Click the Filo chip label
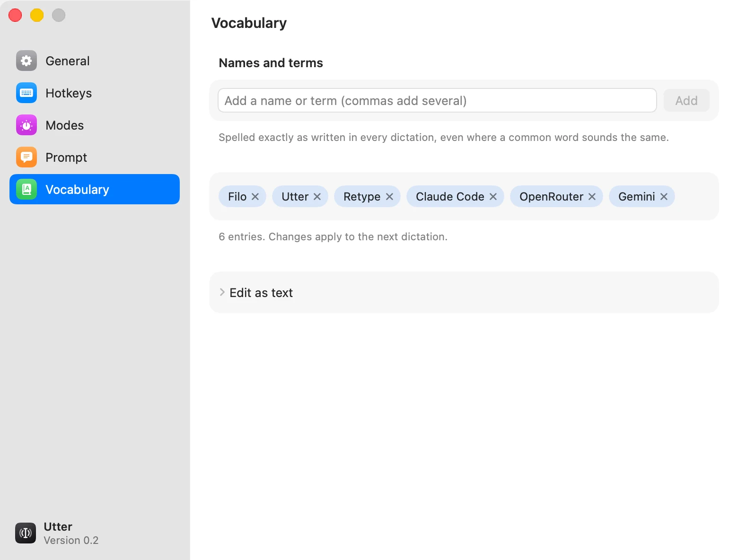The width and height of the screenshot is (738, 560). tap(237, 196)
